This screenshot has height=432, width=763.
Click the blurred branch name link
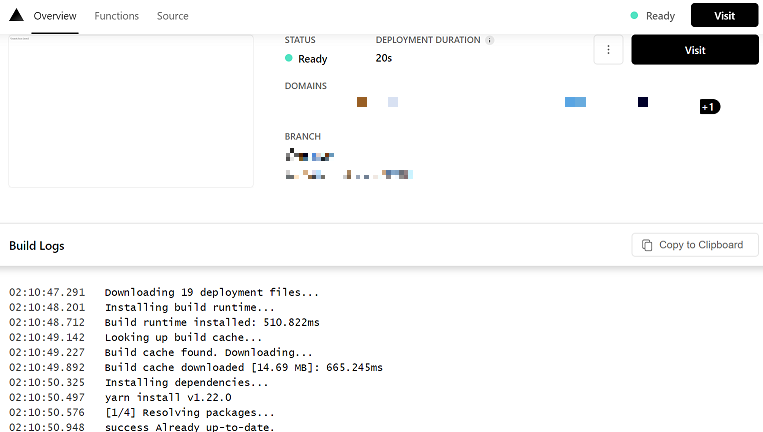point(309,156)
